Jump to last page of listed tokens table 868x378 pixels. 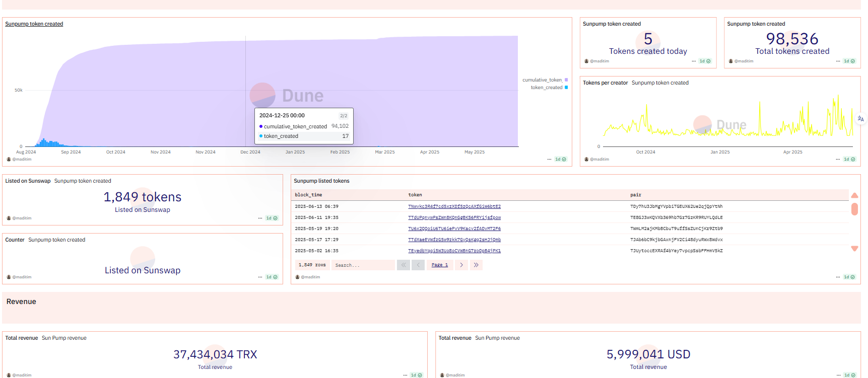click(476, 265)
